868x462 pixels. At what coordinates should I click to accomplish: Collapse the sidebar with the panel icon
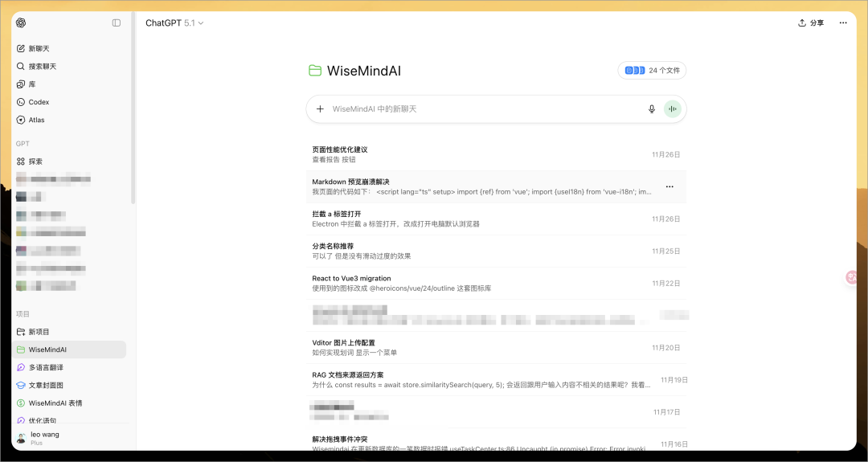click(117, 22)
